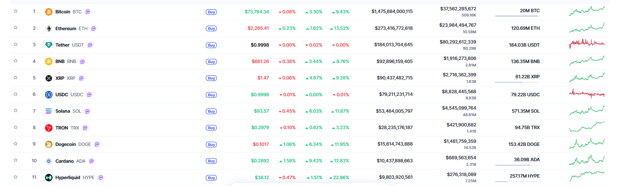
Task: Star Cardano for the watchlist
Action: pyautogui.click(x=16, y=160)
